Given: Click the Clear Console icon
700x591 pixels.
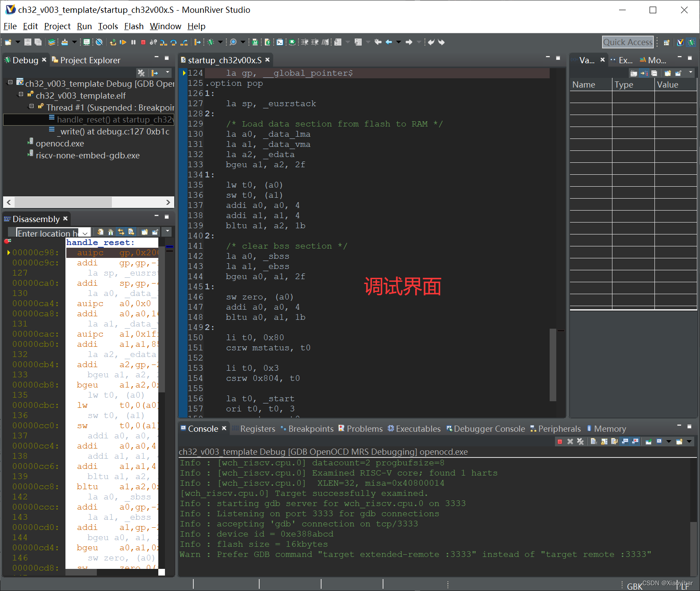Looking at the screenshot, I should (x=594, y=441).
